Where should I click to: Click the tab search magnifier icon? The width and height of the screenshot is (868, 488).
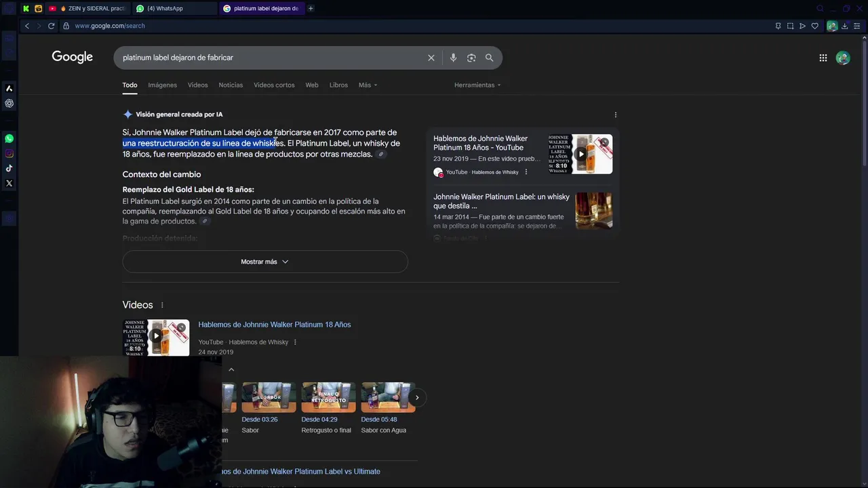820,9
